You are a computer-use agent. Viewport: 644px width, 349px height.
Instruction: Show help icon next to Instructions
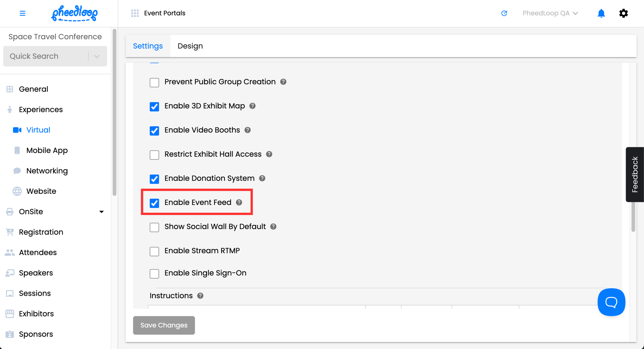click(x=200, y=296)
